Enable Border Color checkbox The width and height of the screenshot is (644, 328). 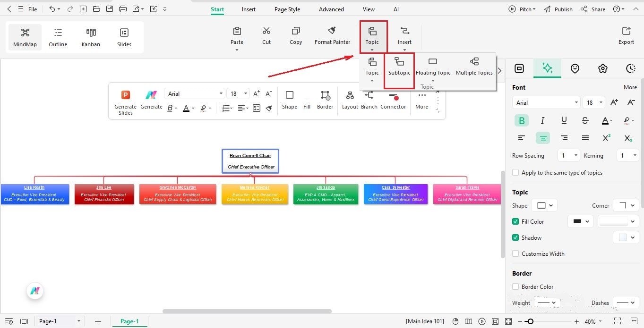coord(515,286)
